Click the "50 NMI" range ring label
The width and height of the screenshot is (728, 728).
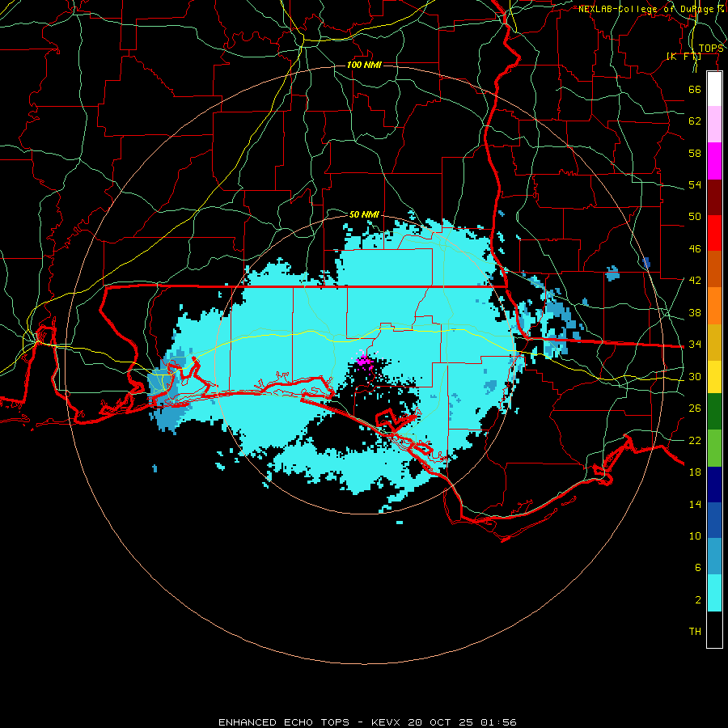coord(364,214)
